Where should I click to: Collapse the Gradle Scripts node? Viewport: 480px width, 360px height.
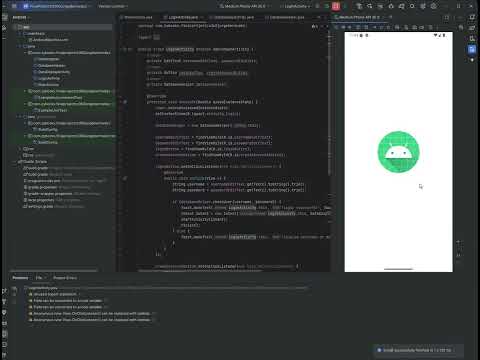pos(15,161)
